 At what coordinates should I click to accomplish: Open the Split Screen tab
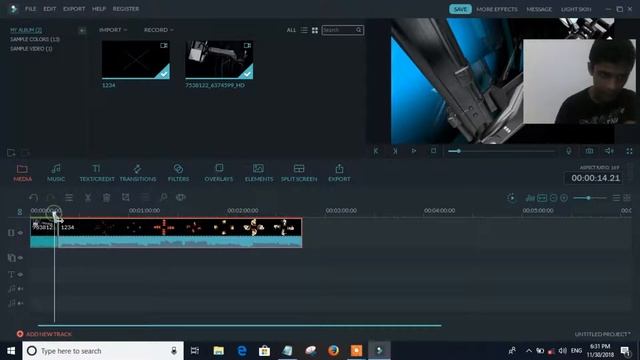tap(299, 173)
